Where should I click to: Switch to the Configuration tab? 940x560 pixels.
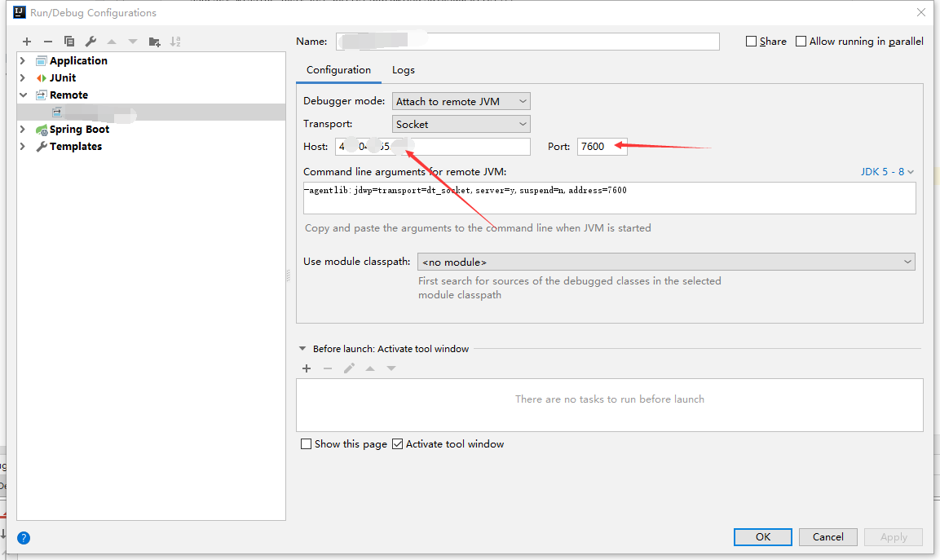pyautogui.click(x=338, y=70)
